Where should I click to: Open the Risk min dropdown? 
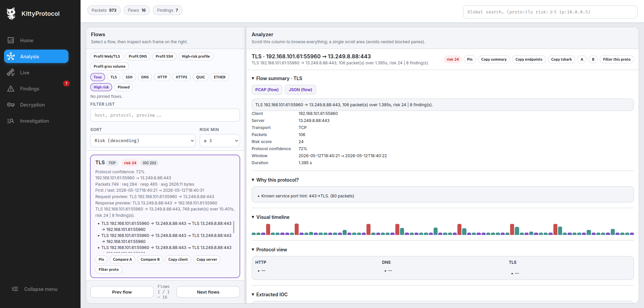click(220, 141)
